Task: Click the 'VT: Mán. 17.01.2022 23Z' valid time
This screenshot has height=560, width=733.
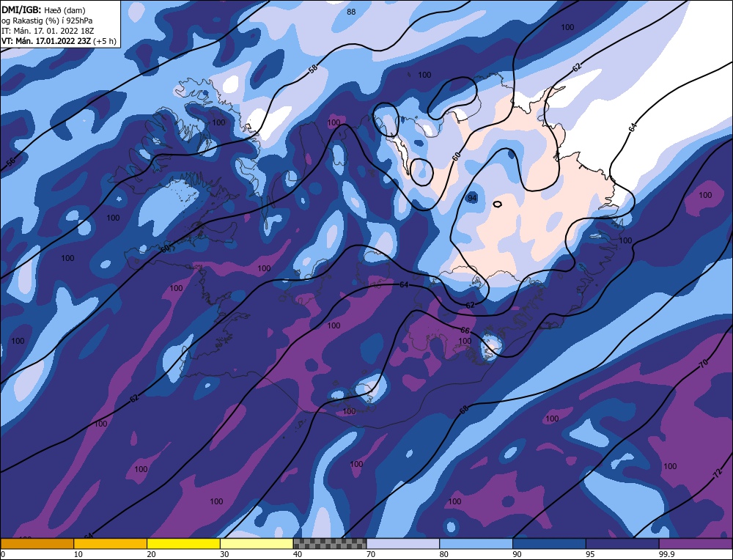Action: (46, 41)
